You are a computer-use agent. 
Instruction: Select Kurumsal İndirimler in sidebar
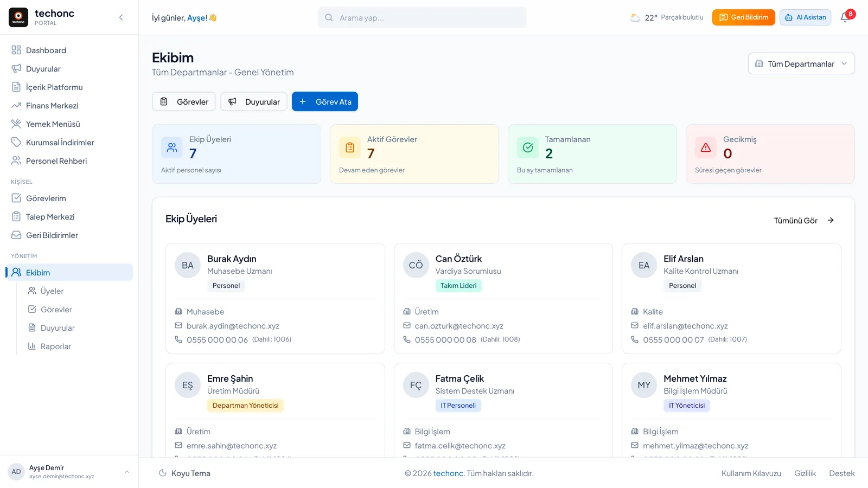click(x=69, y=143)
